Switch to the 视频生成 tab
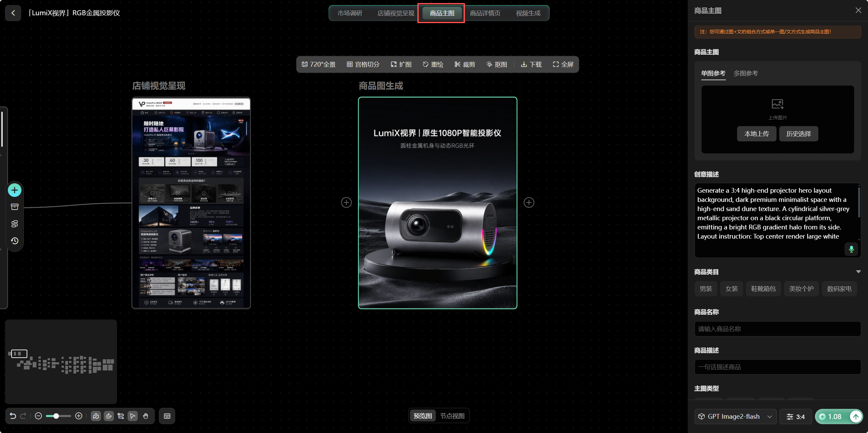 click(x=528, y=13)
